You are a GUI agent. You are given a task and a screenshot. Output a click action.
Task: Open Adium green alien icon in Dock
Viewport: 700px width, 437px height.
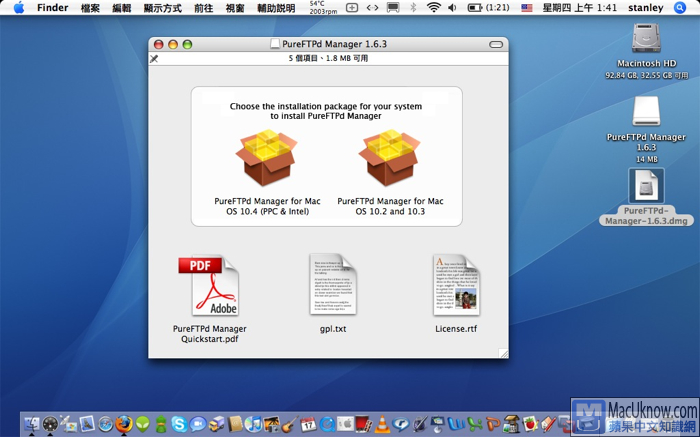[142, 425]
